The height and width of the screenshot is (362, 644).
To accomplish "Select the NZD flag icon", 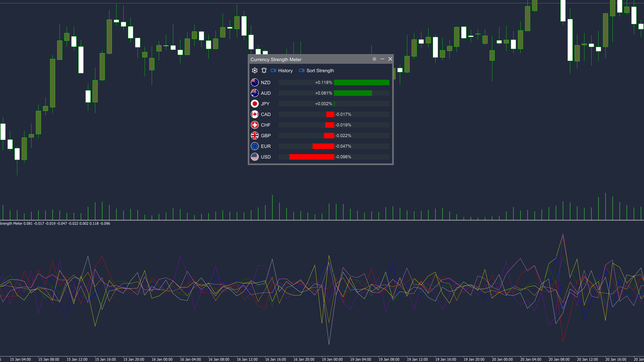I will pos(255,82).
